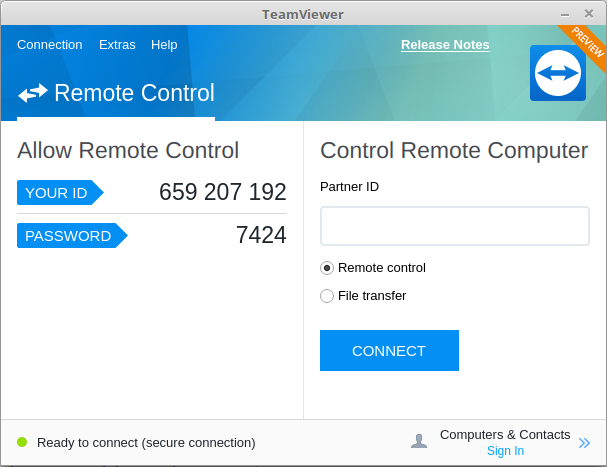Open the Connection menu
This screenshot has height=467, width=607.
[x=50, y=45]
